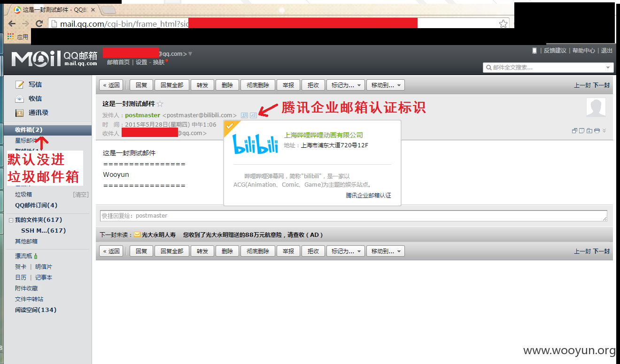Open 阅读空间(134) in sidebar
The image size is (620, 364).
coord(36,310)
